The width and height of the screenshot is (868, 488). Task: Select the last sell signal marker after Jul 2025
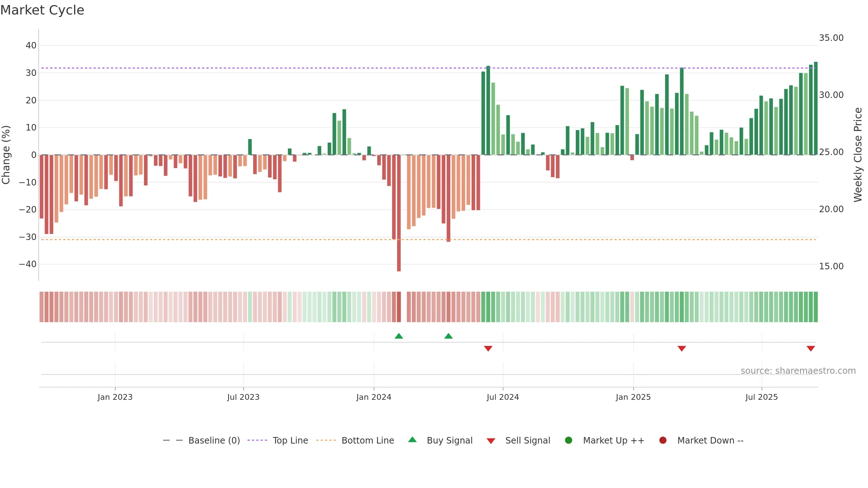click(x=811, y=348)
